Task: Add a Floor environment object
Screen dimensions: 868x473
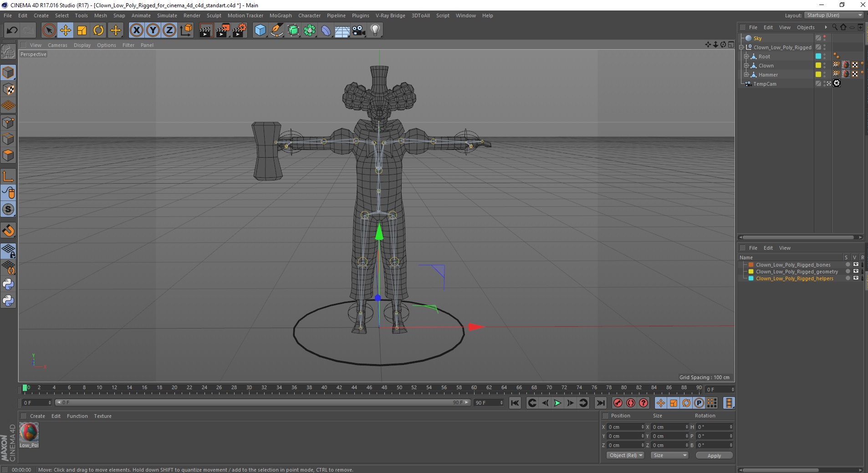Action: coord(342,31)
